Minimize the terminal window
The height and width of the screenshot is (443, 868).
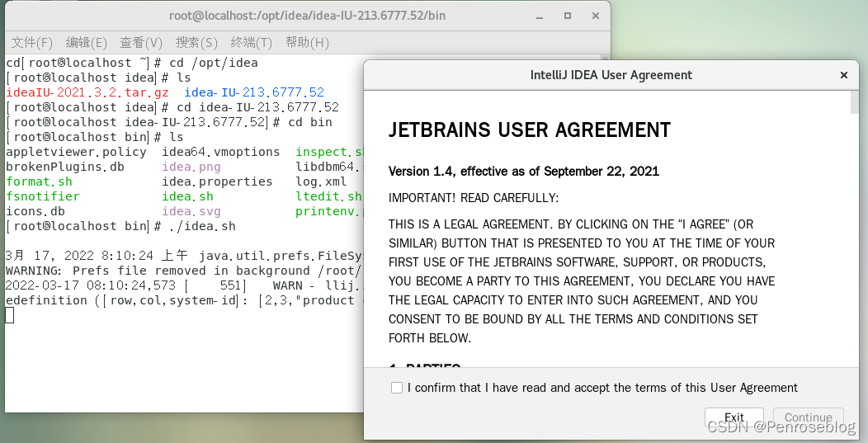pos(539,16)
